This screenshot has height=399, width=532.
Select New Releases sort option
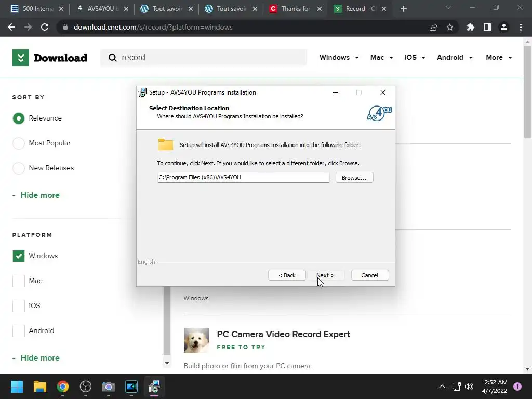pos(19,168)
